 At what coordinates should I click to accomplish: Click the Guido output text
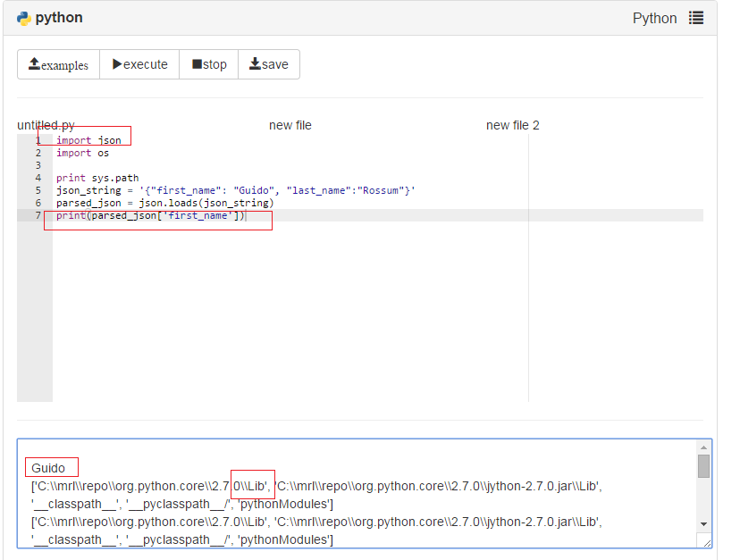coord(48,468)
